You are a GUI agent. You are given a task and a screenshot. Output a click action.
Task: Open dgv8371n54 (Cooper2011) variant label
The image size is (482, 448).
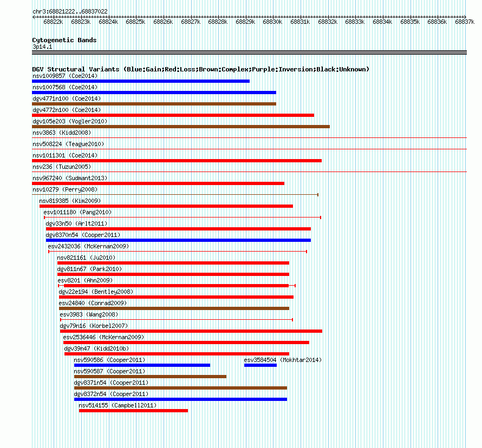pos(111,383)
